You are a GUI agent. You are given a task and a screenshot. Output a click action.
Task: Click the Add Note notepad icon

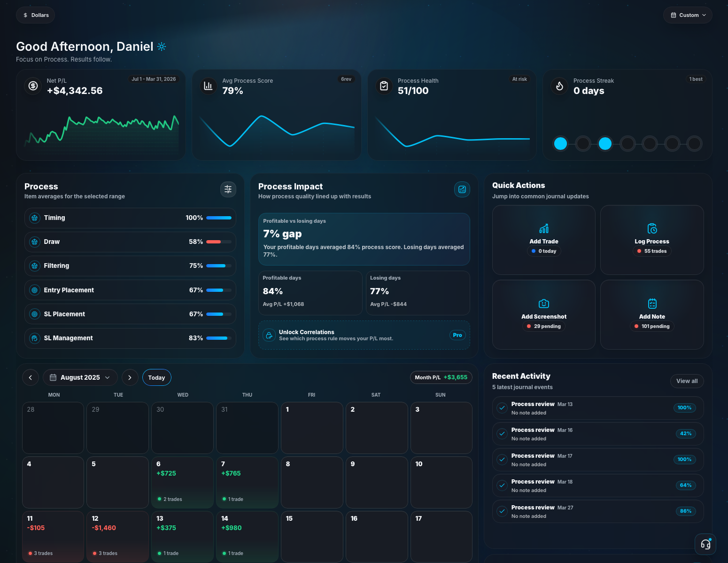click(x=652, y=304)
